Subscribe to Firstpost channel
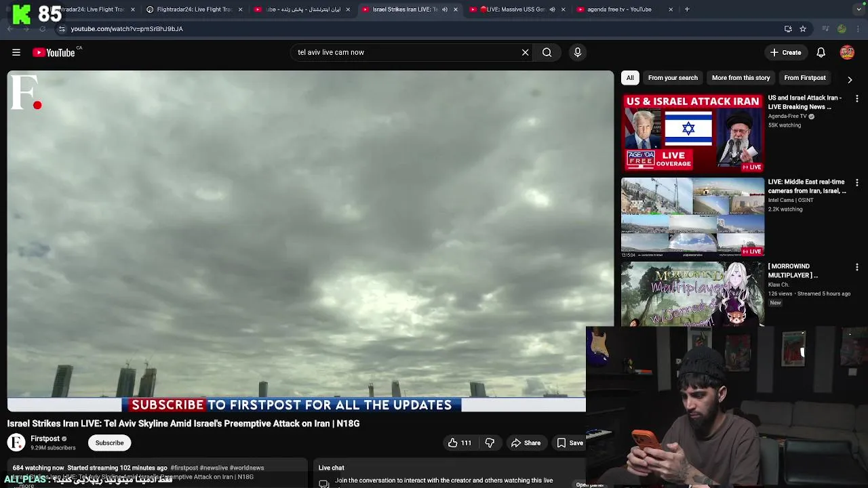Screen dimensions: 868x488 (109, 443)
